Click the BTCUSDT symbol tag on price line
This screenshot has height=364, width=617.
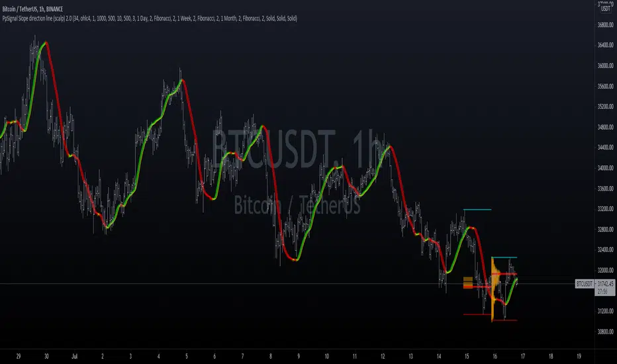pyautogui.click(x=585, y=284)
